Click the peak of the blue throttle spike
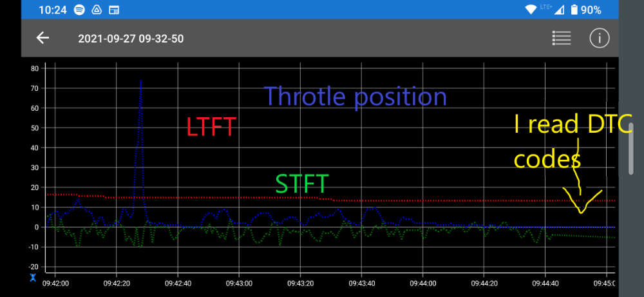This screenshot has height=297, width=644. click(140, 81)
